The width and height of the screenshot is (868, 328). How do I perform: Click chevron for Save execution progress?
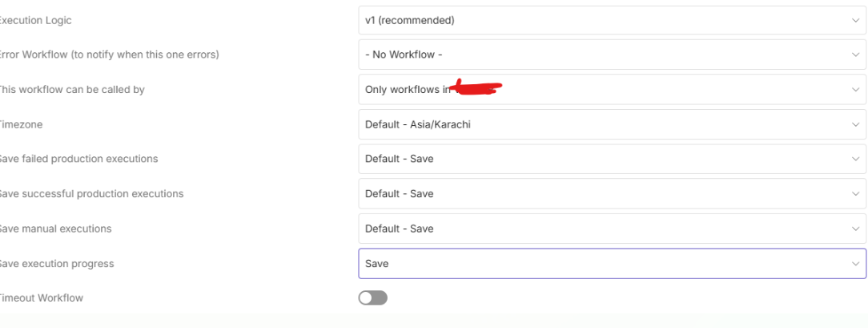coord(855,263)
